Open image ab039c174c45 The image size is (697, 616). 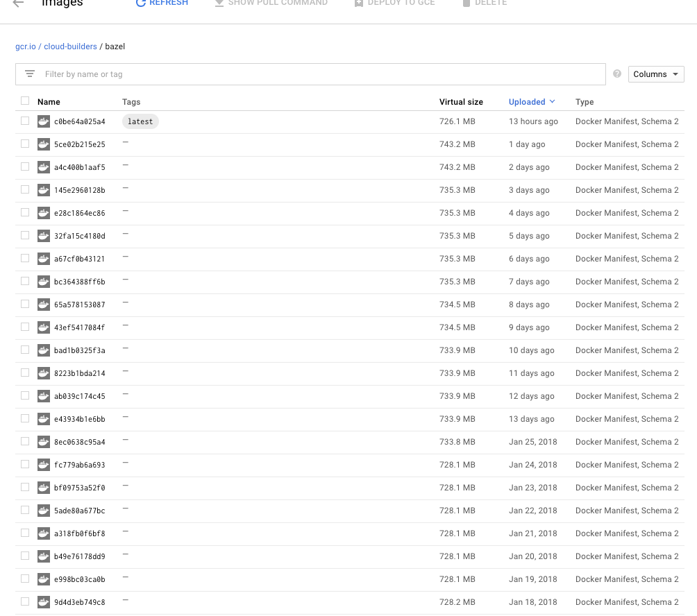(80, 396)
